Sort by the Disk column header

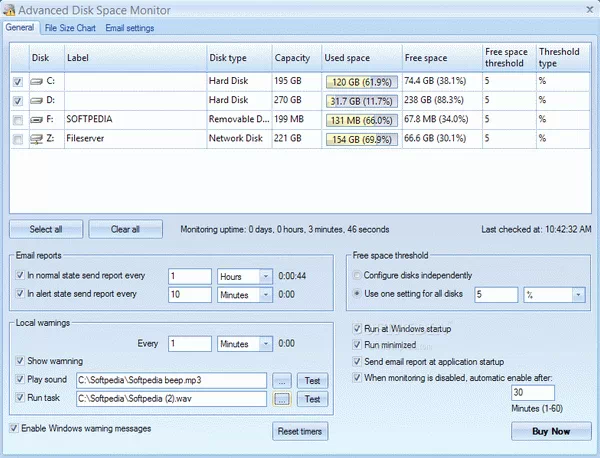click(46, 58)
